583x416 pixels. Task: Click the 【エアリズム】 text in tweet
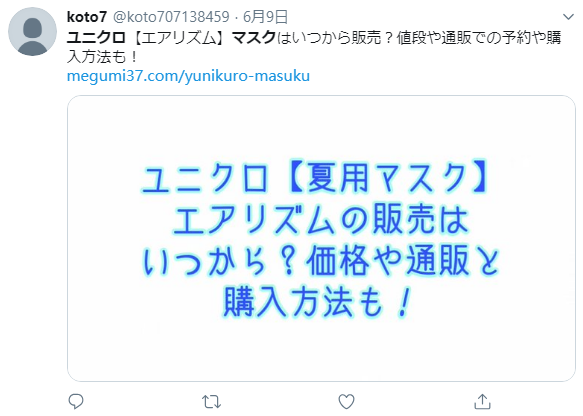pyautogui.click(x=179, y=38)
